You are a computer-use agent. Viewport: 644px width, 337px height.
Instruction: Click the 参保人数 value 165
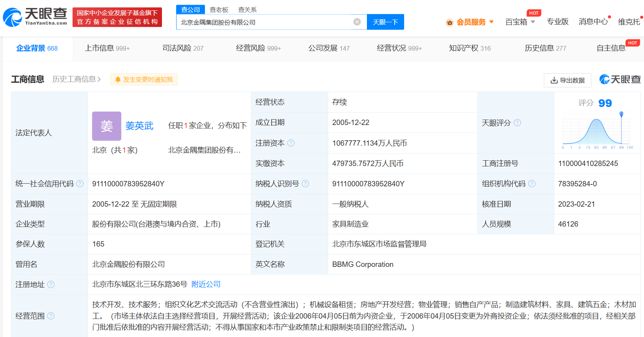pos(98,244)
